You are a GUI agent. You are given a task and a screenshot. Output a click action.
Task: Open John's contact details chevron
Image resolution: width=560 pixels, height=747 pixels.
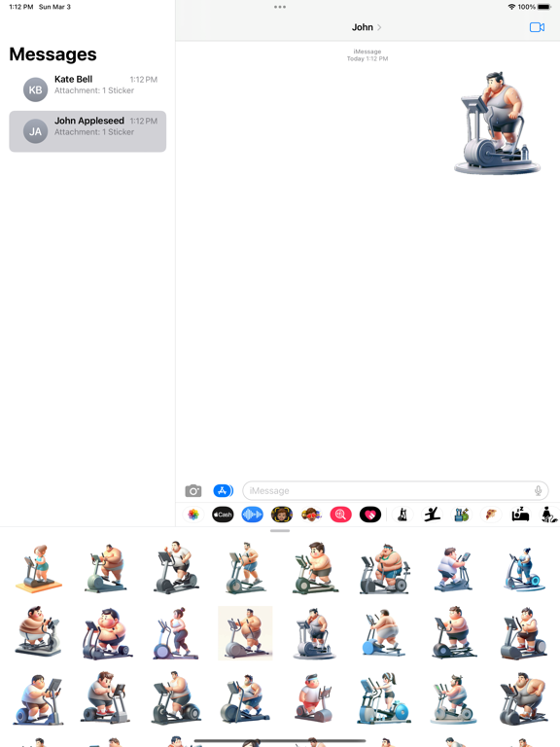click(379, 27)
